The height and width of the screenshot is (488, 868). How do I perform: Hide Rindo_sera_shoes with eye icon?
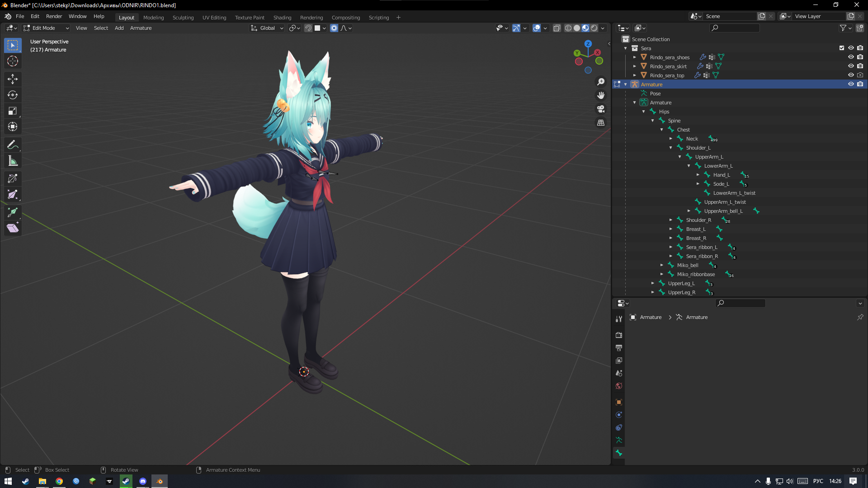[x=851, y=57]
